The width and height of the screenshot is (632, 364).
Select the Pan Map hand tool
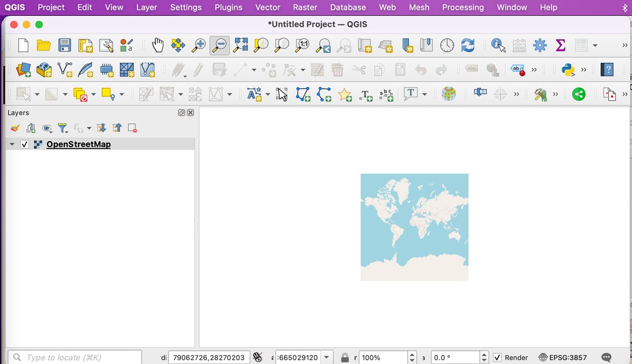157,45
